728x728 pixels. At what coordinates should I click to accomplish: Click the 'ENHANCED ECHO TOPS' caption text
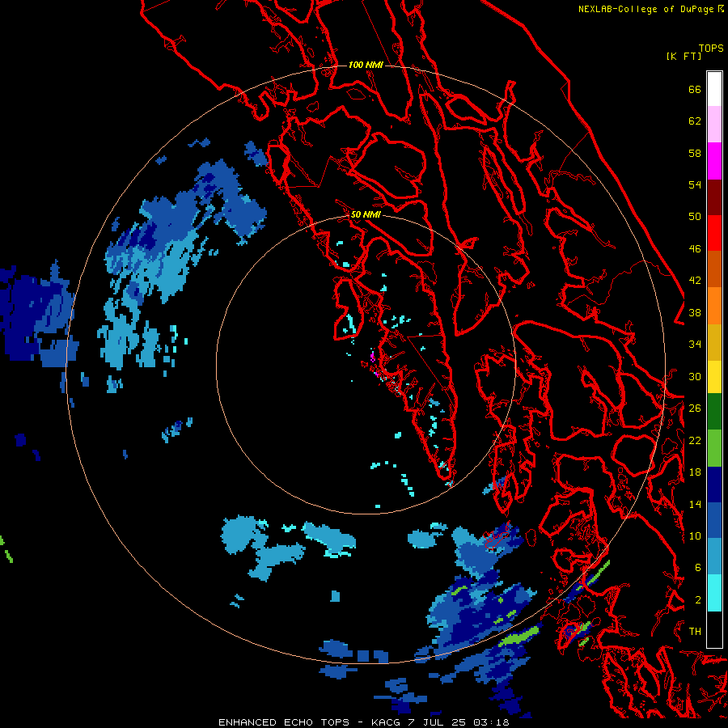coord(284,722)
